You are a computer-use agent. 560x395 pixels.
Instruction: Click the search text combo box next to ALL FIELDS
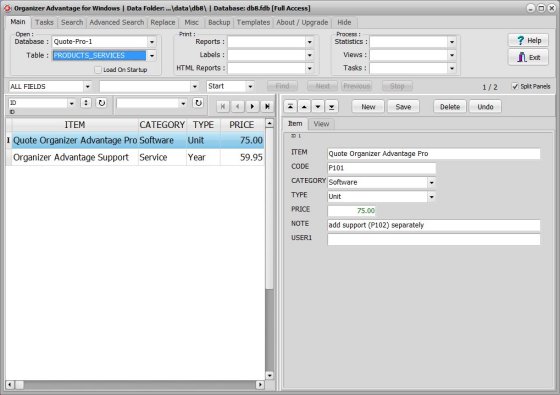(x=149, y=86)
